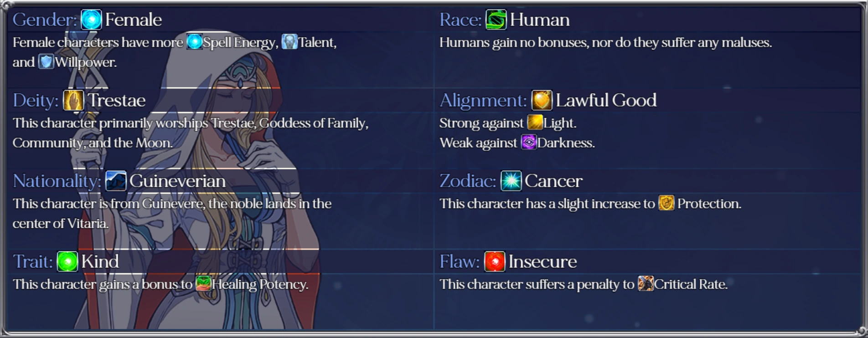Click the Lawful Good alignment icon
The image size is (868, 338).
542,100
